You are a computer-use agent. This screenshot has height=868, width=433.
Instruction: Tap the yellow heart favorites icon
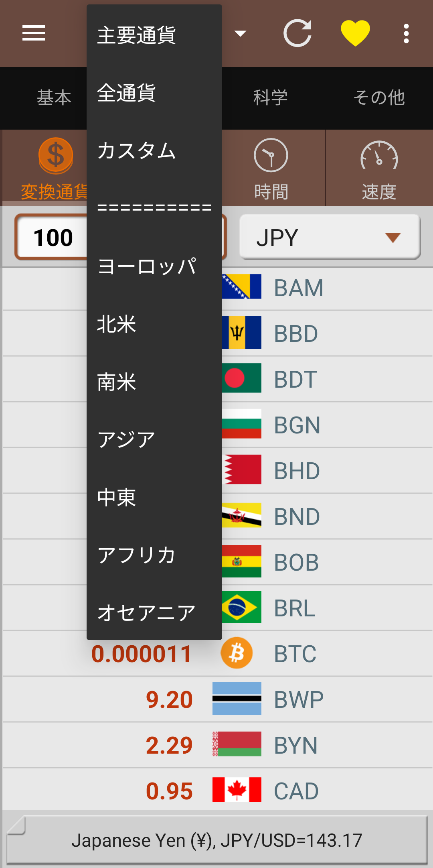[x=355, y=33]
